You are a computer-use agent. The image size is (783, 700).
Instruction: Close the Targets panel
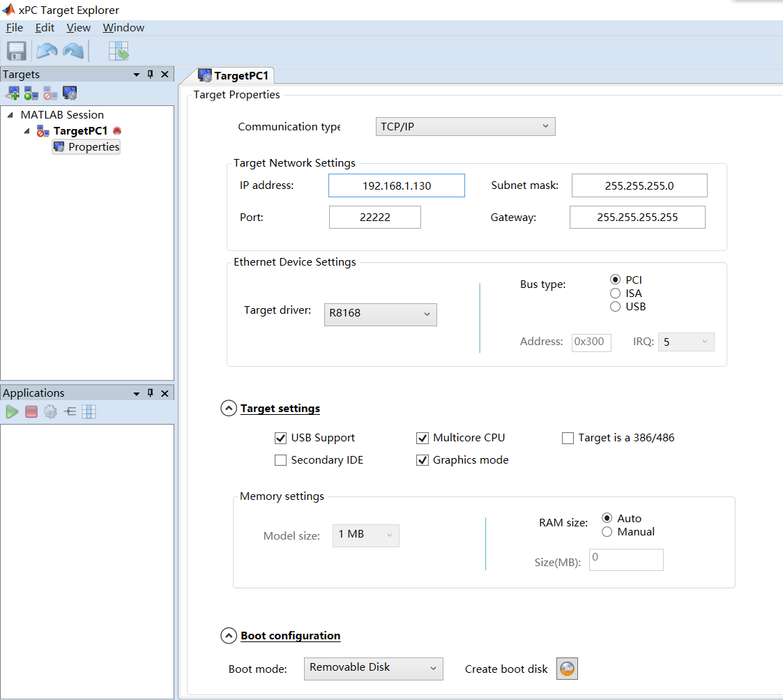(x=165, y=75)
